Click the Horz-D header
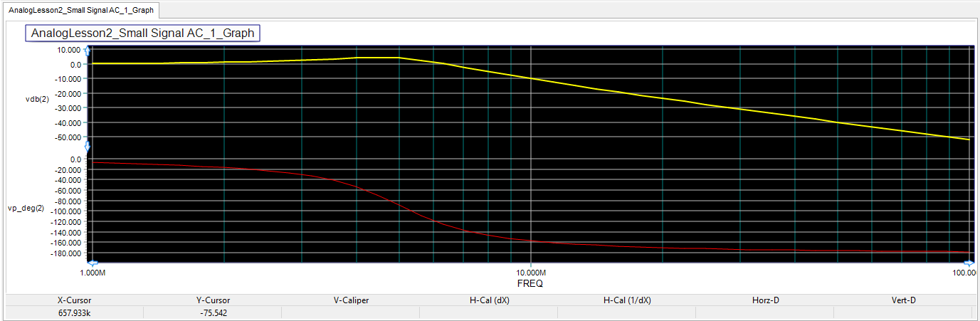Viewport: 980px width, 321px height. tap(765, 300)
